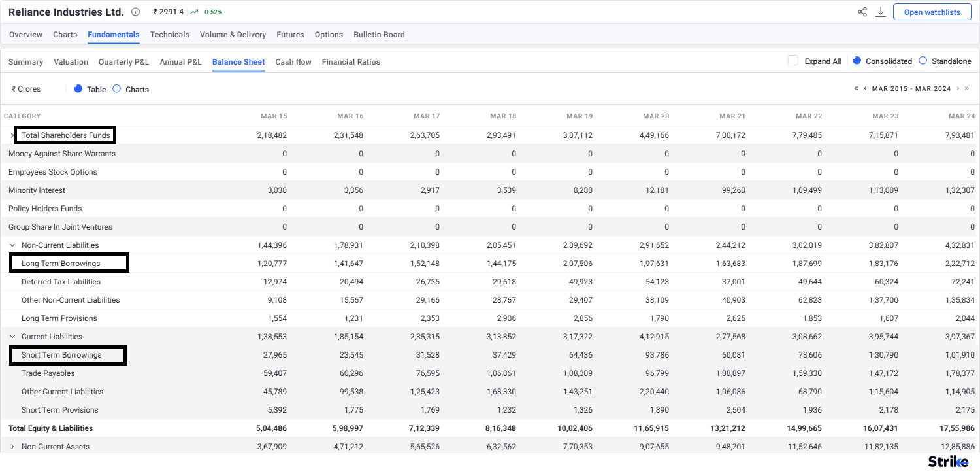
Task: Open the Cash flow sub-tab
Action: [x=293, y=62]
